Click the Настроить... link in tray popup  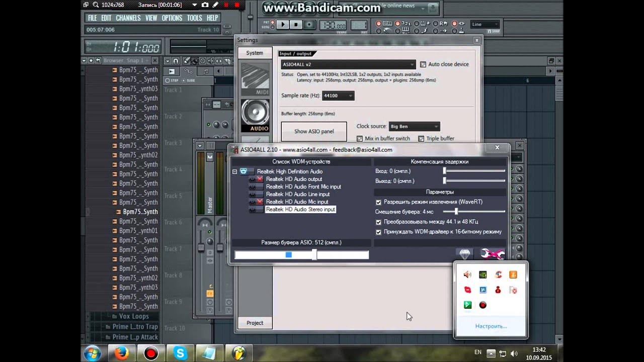coord(491,326)
